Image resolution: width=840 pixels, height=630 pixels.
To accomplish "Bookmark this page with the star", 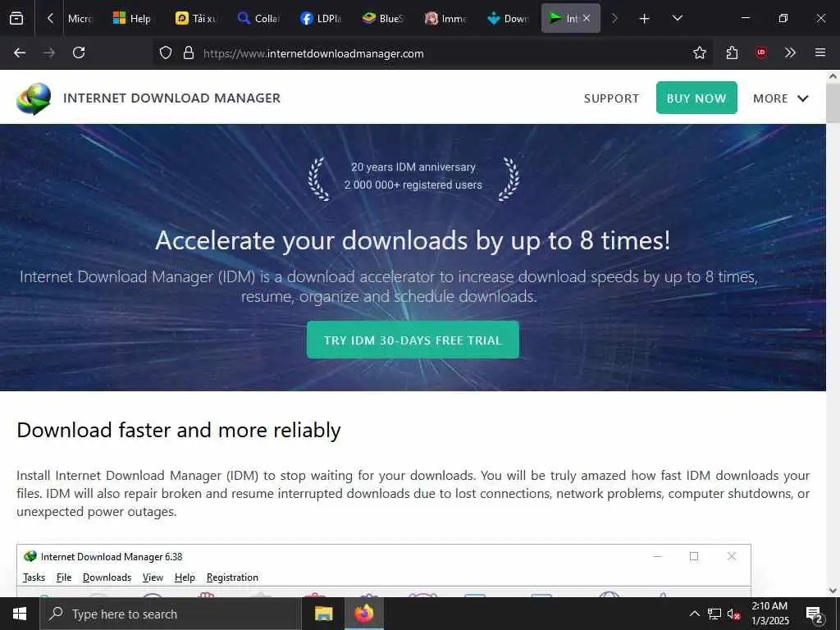I will pos(699,52).
